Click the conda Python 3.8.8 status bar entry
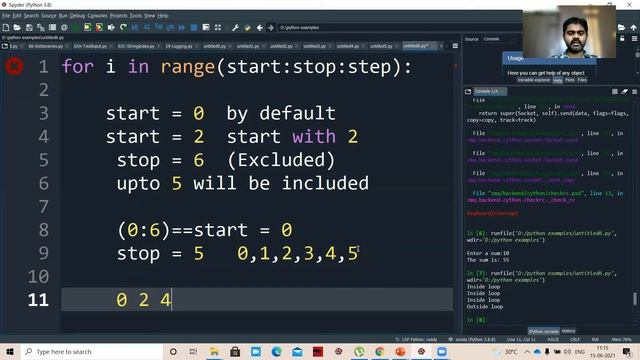This screenshot has width=640, height=360. coord(472,339)
